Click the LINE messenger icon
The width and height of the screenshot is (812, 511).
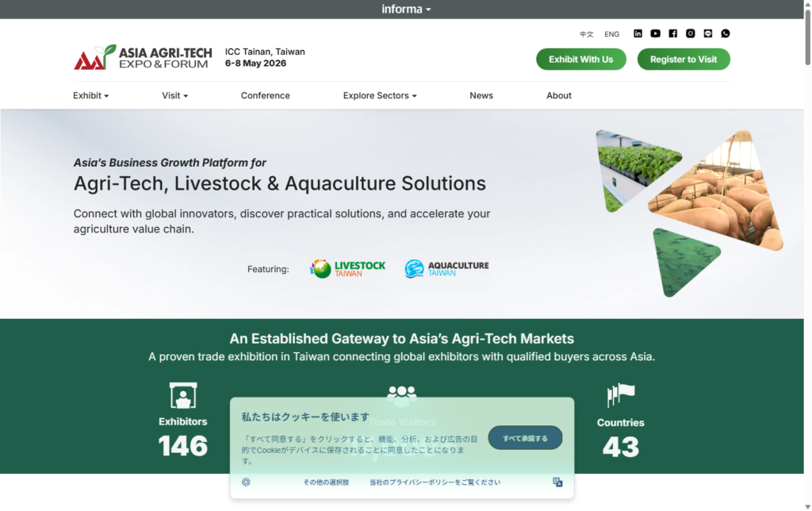[708, 33]
